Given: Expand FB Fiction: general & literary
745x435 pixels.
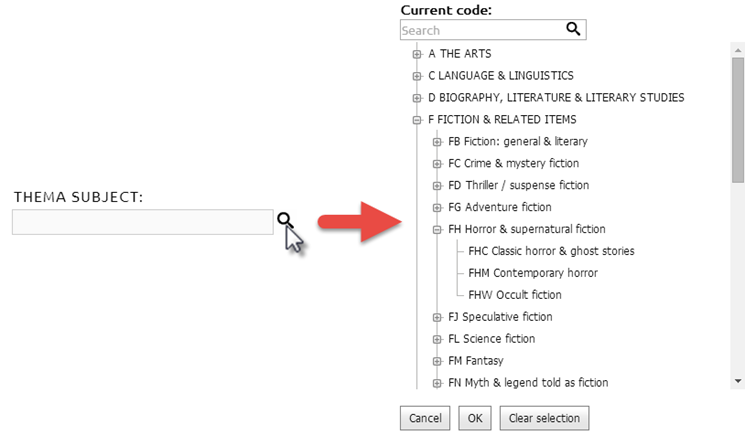Looking at the screenshot, I should [x=437, y=142].
